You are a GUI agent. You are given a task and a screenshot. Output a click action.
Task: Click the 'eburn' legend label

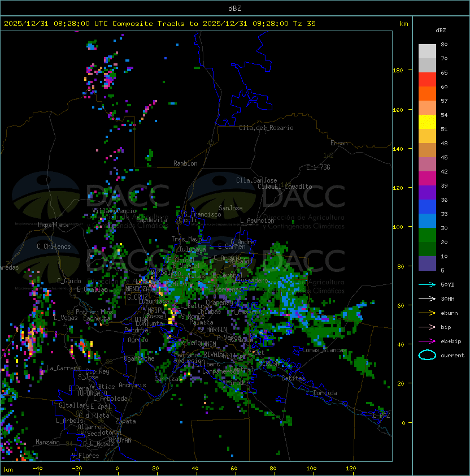pyautogui.click(x=449, y=313)
